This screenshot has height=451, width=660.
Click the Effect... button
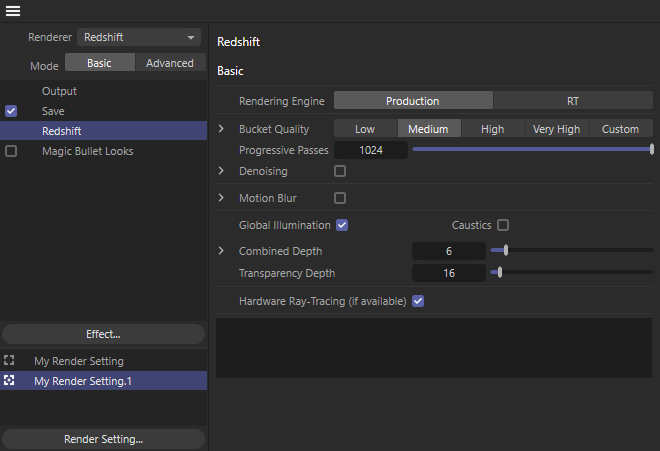(x=104, y=334)
